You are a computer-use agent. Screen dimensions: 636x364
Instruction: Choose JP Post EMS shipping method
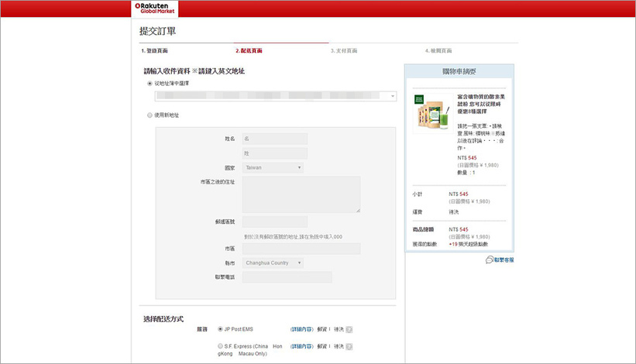click(x=220, y=329)
